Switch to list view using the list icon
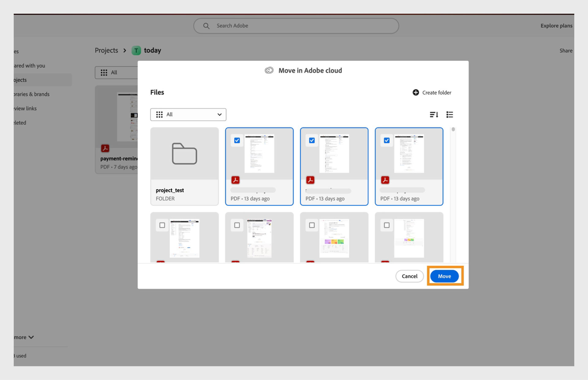The height and width of the screenshot is (380, 588). (x=450, y=114)
